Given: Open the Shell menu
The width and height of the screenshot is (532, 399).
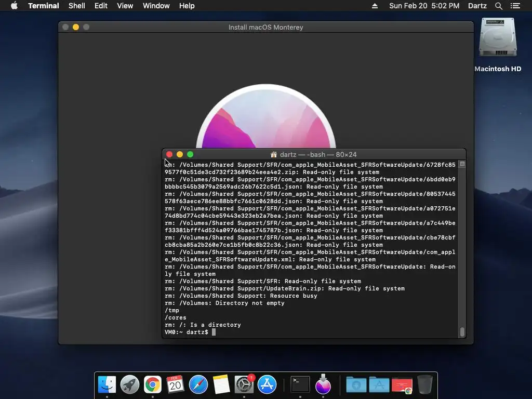Looking at the screenshot, I should coord(77,6).
